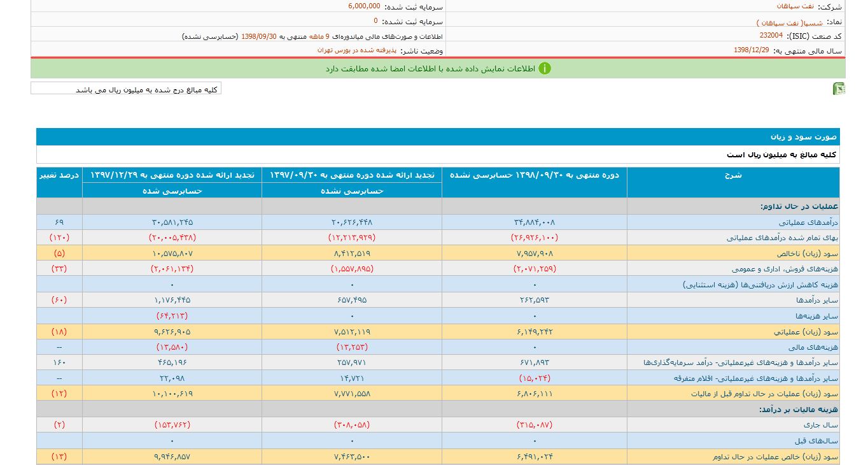
Task: Click header 'دوره منتهی به ۱۳۹۸/۰۹/۳۰ حسابرسی نشده'
Action: 534,175
